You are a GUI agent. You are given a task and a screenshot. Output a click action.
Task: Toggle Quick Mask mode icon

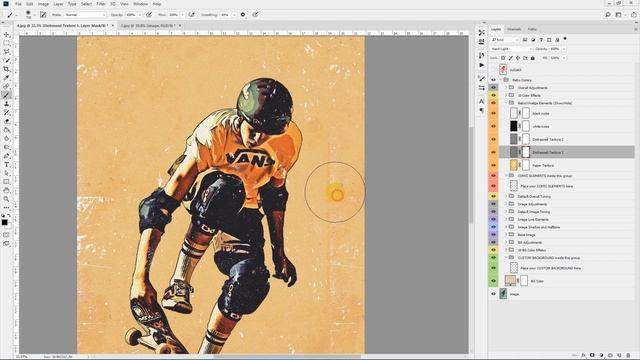coord(6,235)
